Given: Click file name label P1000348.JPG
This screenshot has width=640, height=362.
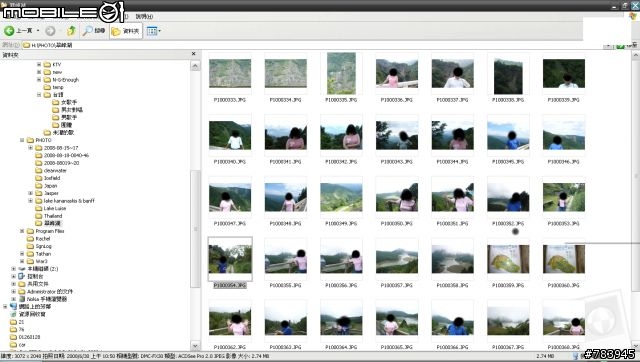Looking at the screenshot, I should (286, 224).
